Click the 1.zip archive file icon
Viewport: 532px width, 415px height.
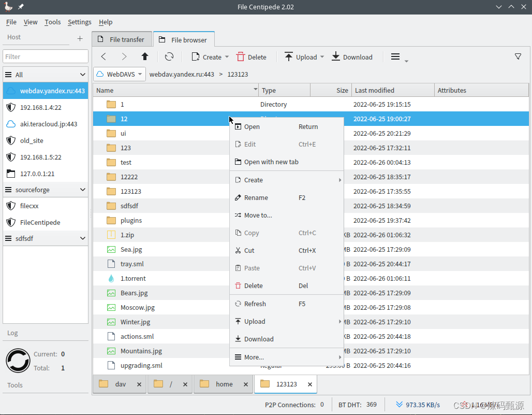point(111,235)
